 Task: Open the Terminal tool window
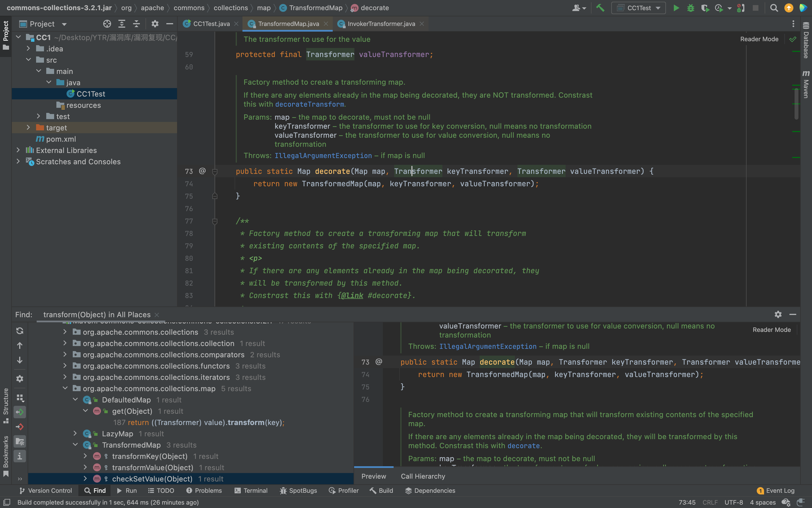click(x=251, y=491)
